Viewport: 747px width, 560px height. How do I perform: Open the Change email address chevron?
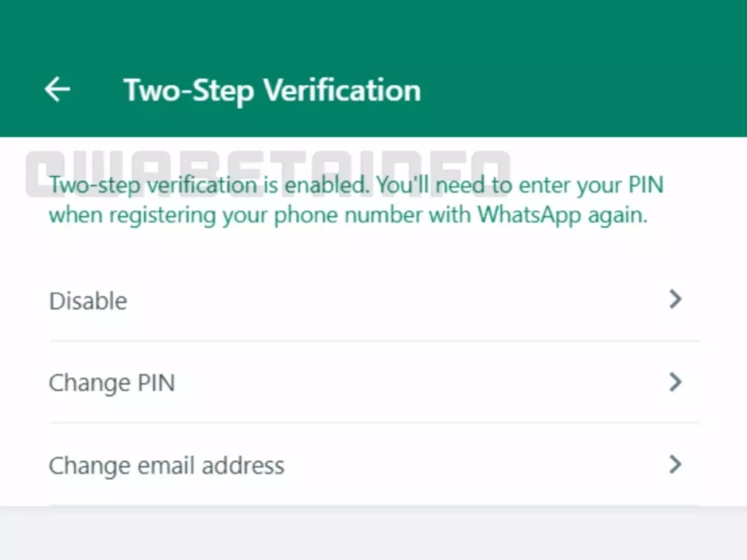[675, 464]
